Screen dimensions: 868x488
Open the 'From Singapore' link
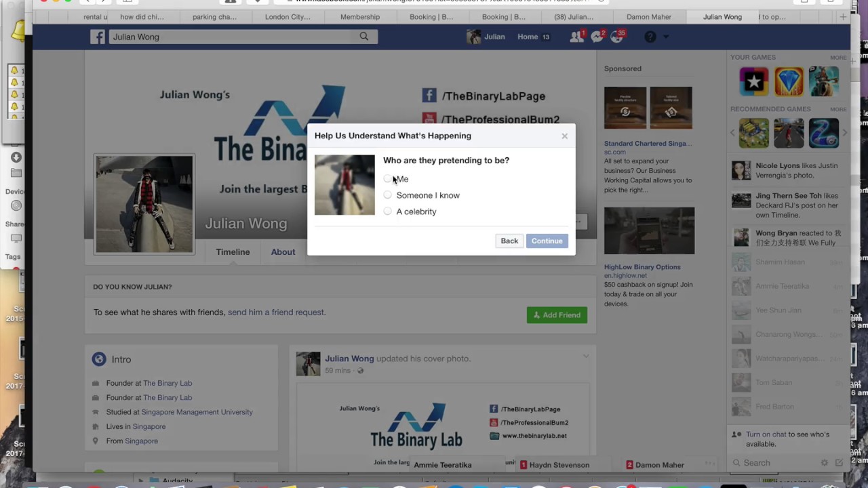142,441
